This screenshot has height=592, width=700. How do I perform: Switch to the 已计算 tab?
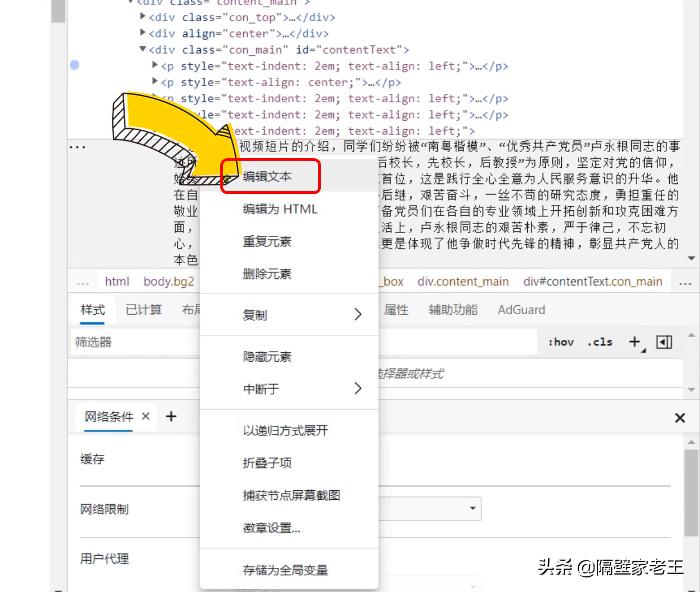144,310
